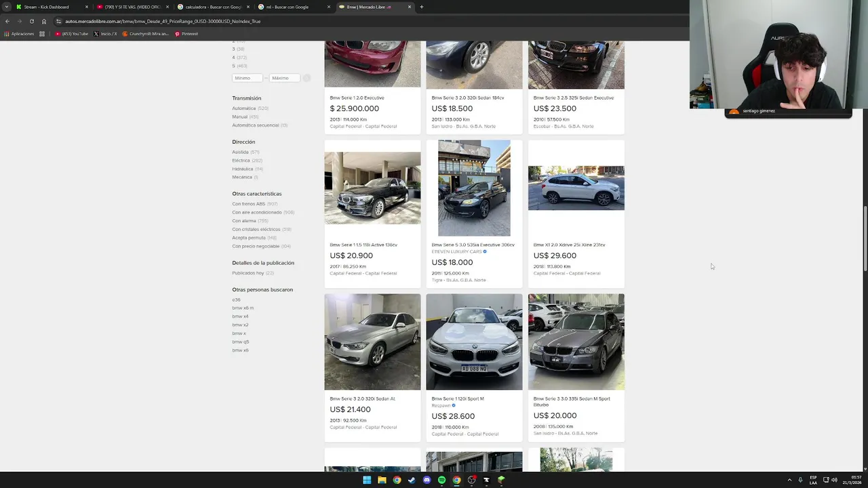Switch to the ml - Buscar con Google tab
The height and width of the screenshot is (488, 868).
(x=294, y=7)
